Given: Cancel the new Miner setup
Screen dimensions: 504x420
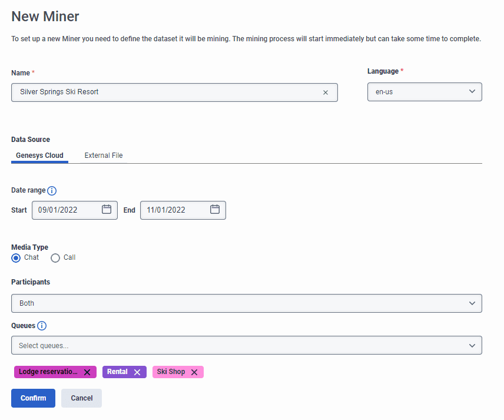Looking at the screenshot, I should click(x=81, y=398).
